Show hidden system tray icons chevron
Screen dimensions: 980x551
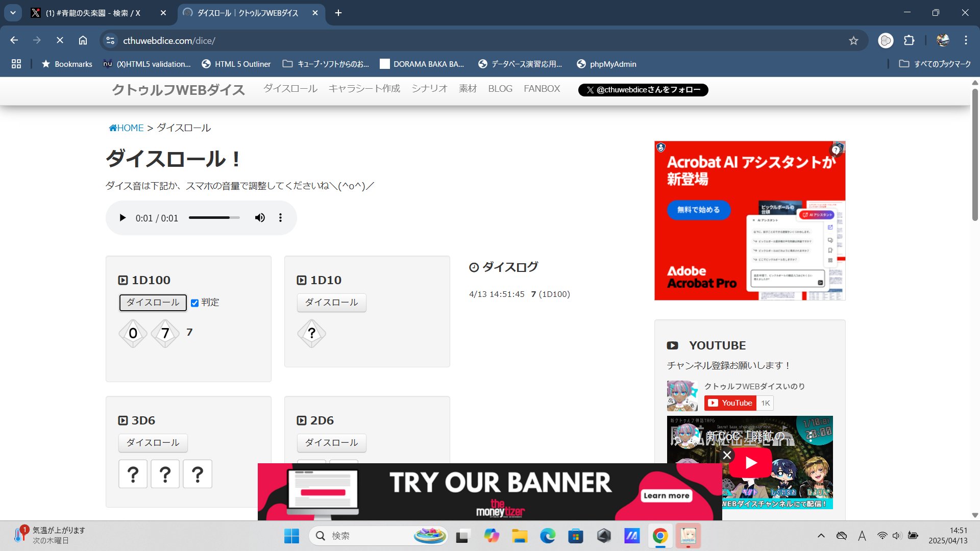pyautogui.click(x=821, y=536)
